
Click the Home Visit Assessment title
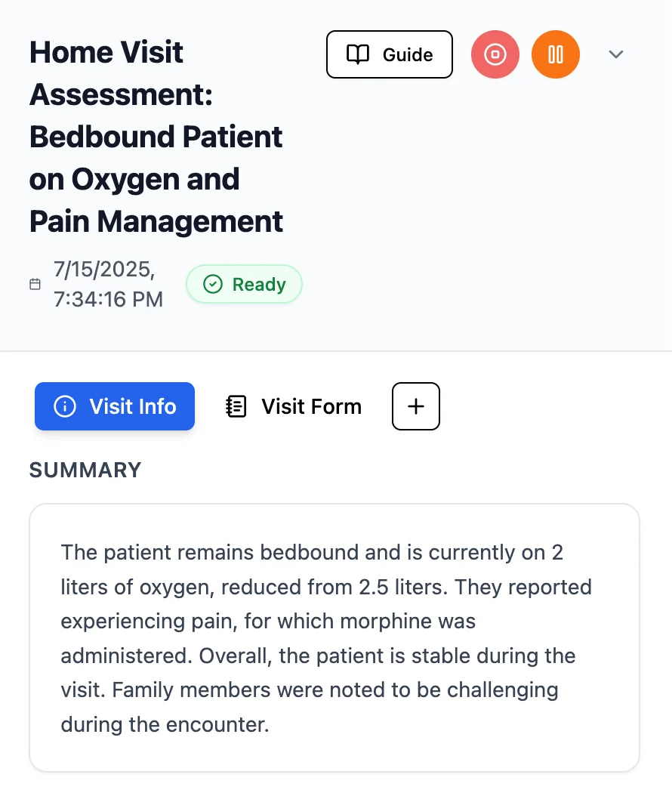156,137
